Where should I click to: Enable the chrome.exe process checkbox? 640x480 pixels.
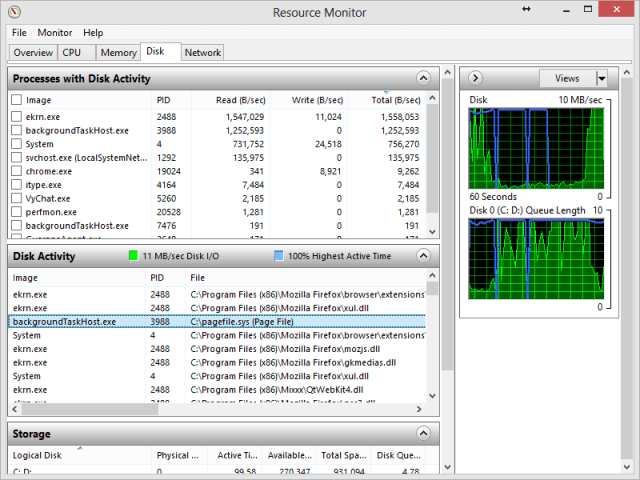pos(16,171)
